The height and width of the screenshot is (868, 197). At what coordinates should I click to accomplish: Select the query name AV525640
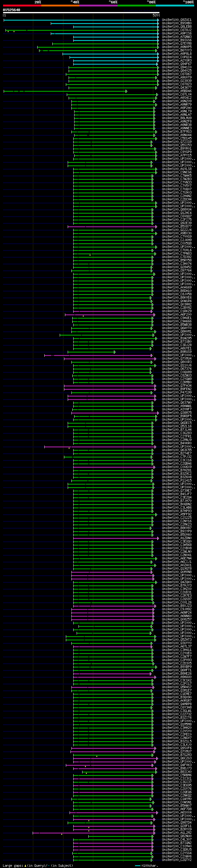(x=11, y=10)
